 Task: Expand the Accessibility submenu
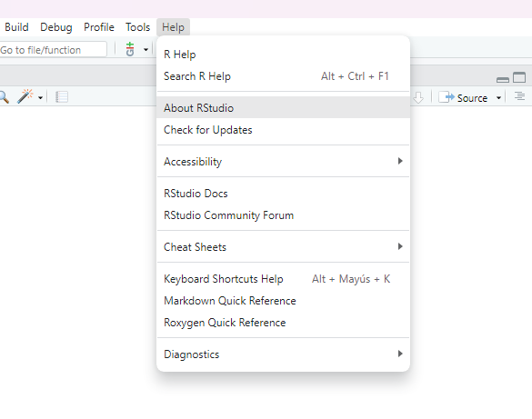[284, 161]
